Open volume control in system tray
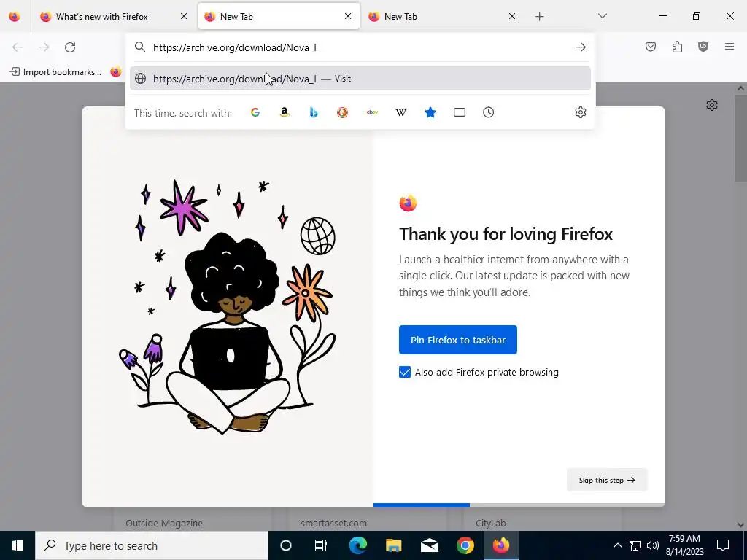Image resolution: width=747 pixels, height=560 pixels. click(653, 545)
